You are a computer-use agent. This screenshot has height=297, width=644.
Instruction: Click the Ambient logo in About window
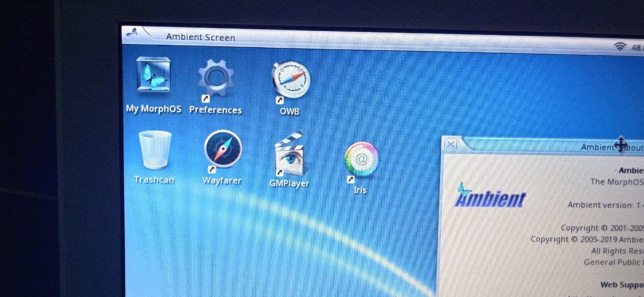[490, 196]
